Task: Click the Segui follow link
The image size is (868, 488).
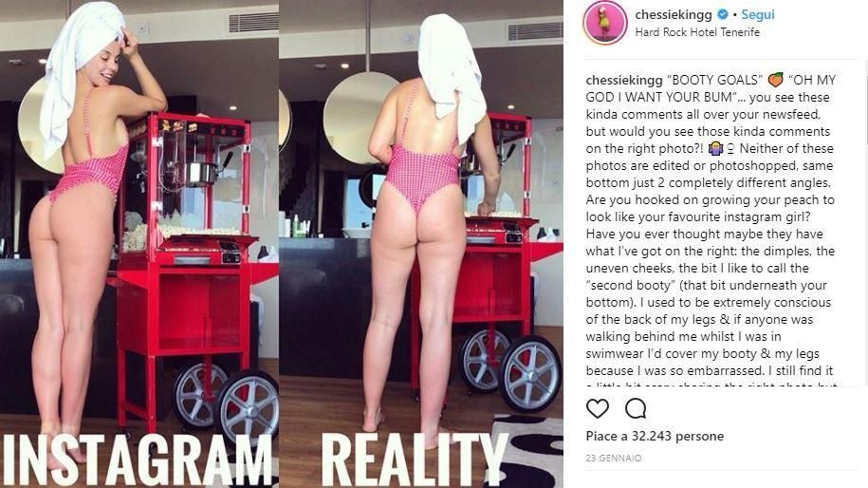Action: coord(758,14)
